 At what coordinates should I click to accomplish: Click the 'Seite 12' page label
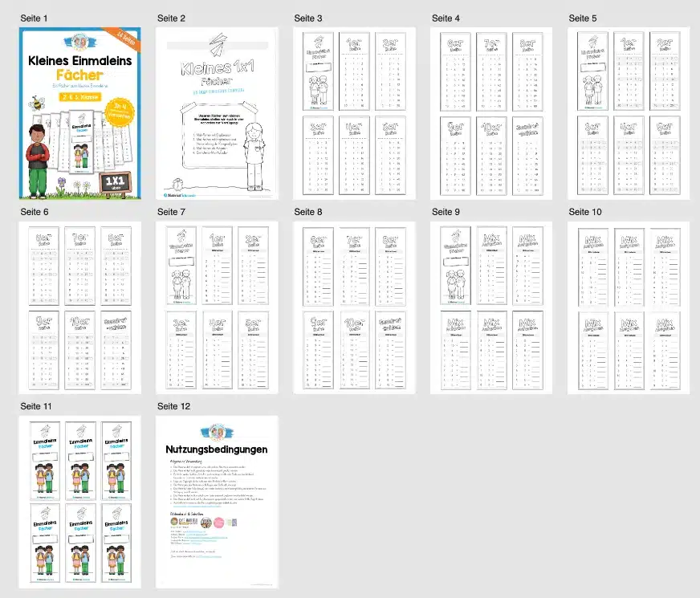173,406
